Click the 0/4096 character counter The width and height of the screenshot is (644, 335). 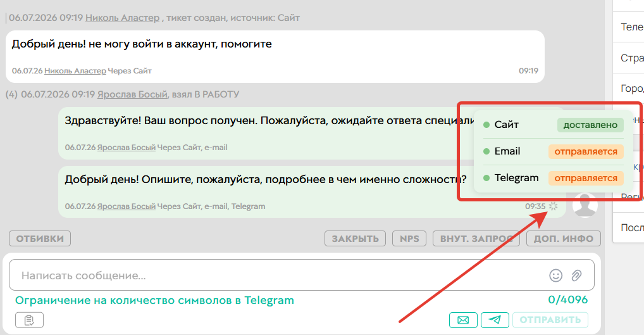pyautogui.click(x=567, y=300)
